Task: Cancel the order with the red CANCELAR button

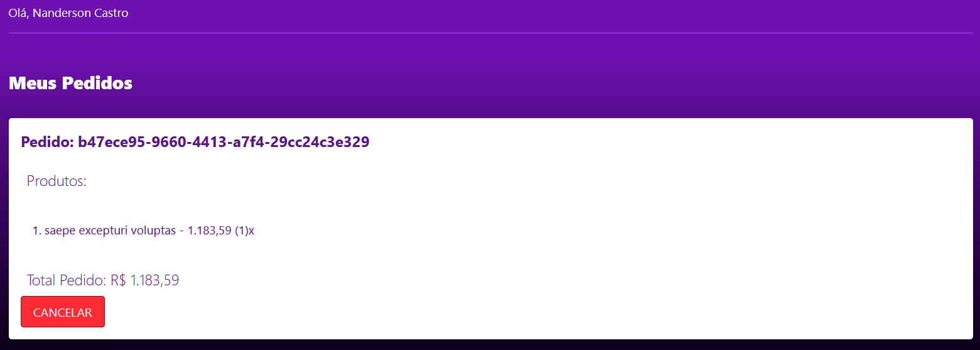Action: 63,312
